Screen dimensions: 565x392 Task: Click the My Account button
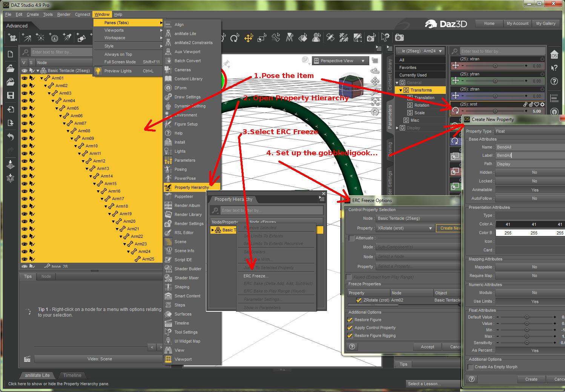517,23
